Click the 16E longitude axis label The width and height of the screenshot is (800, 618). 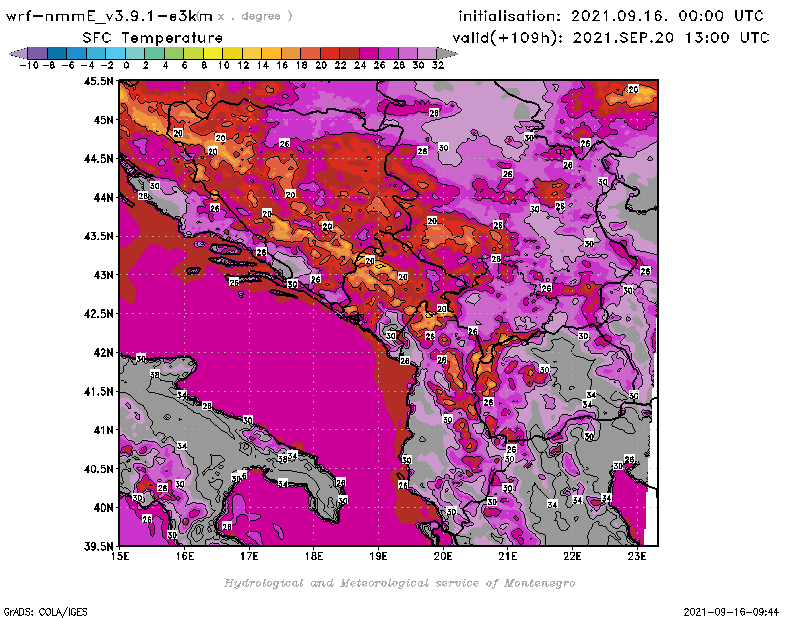pyautogui.click(x=185, y=556)
